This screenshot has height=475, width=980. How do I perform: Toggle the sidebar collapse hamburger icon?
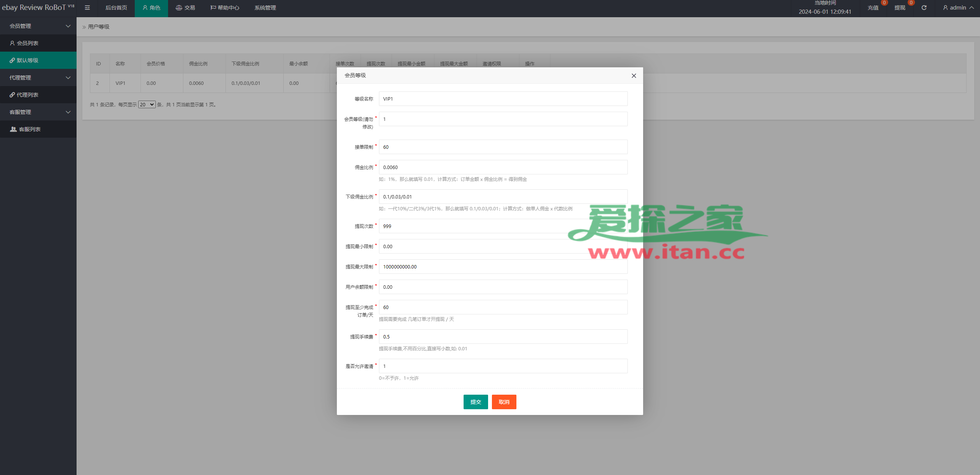87,8
